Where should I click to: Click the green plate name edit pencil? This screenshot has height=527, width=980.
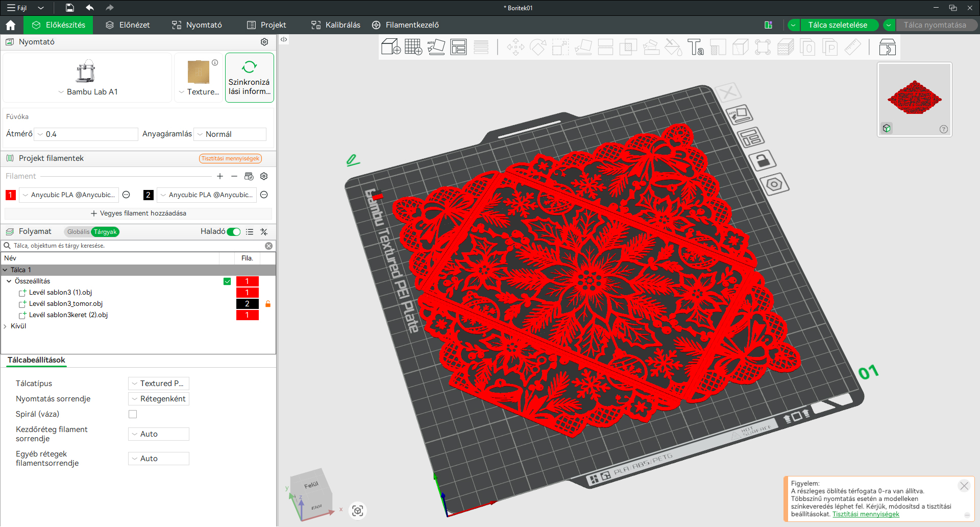[353, 160]
